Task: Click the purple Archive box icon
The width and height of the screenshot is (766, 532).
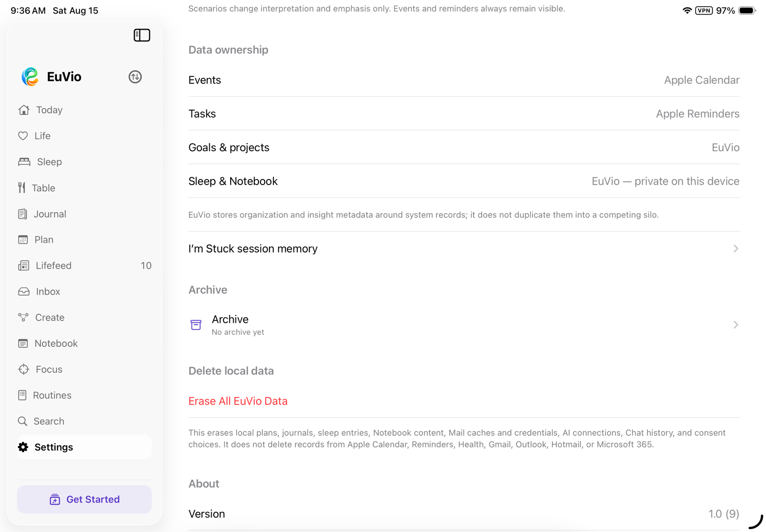Action: tap(196, 325)
